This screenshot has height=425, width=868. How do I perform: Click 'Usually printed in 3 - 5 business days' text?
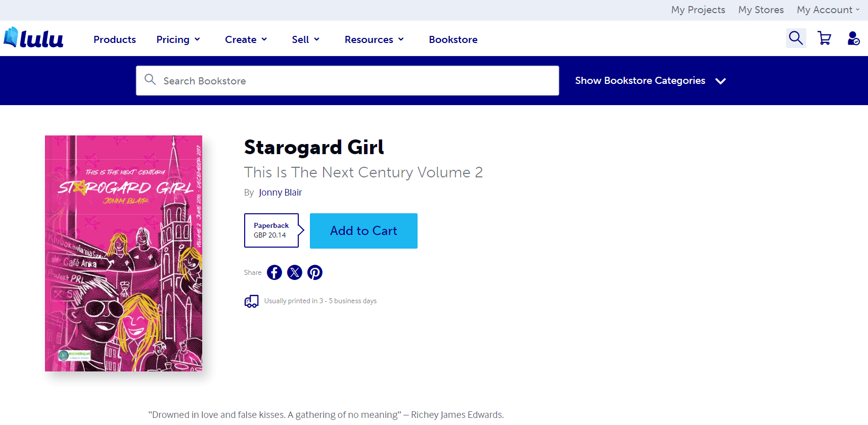pyautogui.click(x=321, y=301)
